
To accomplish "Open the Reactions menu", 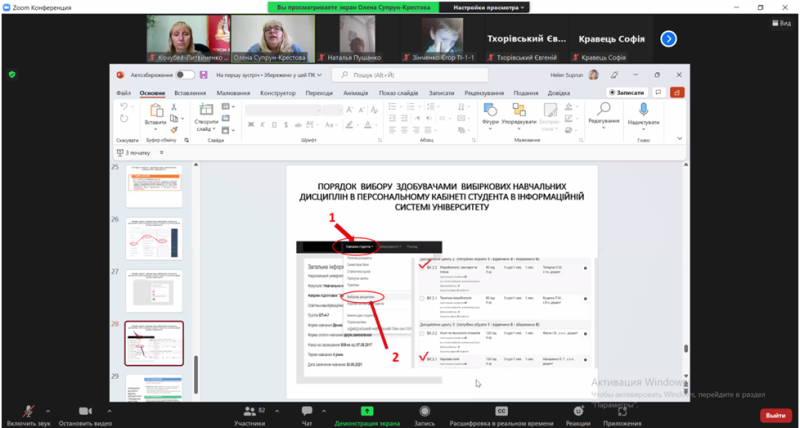I will (x=576, y=410).
